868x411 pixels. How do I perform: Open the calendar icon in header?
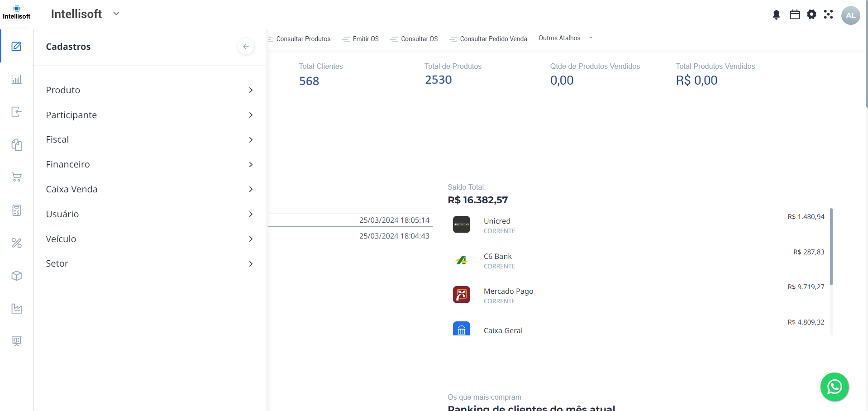795,14
